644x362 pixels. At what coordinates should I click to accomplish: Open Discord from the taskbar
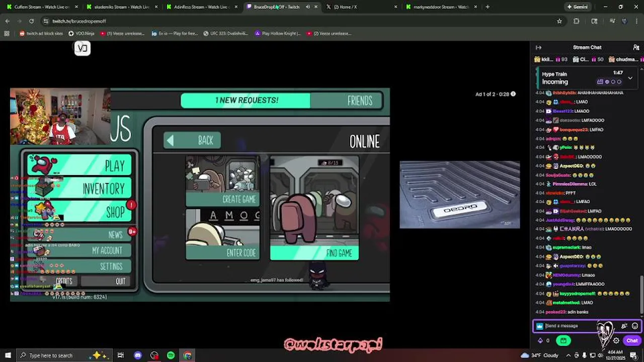point(138,355)
